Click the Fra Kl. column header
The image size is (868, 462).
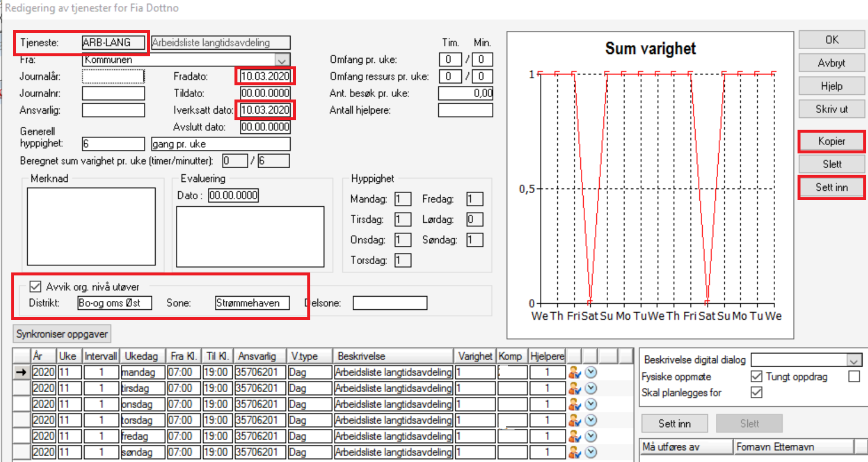pos(184,356)
